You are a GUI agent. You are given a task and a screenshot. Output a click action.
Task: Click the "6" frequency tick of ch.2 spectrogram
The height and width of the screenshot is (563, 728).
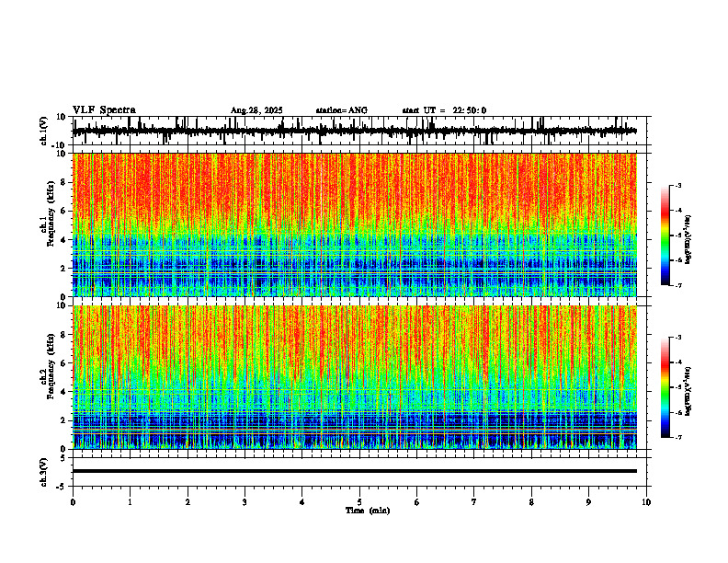[x=63, y=363]
